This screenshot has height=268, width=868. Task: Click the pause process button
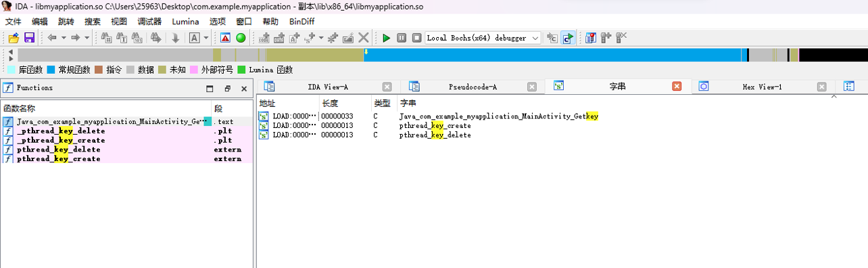coord(402,38)
